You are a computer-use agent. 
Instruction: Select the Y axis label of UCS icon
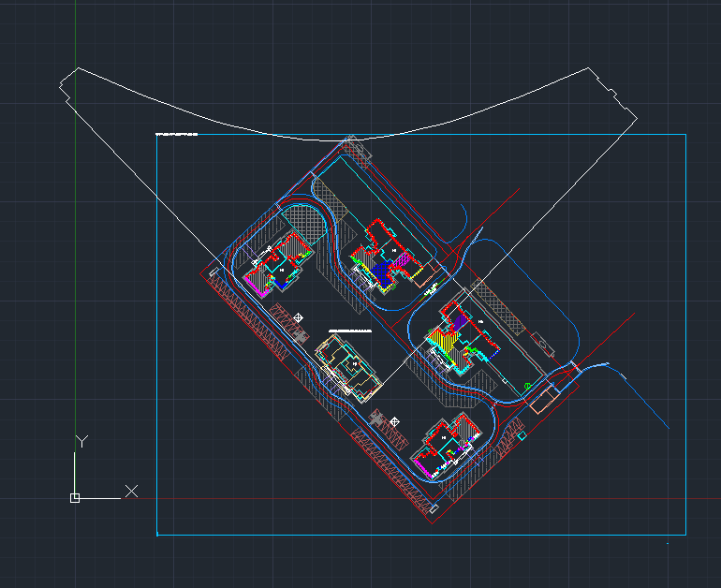pos(82,441)
